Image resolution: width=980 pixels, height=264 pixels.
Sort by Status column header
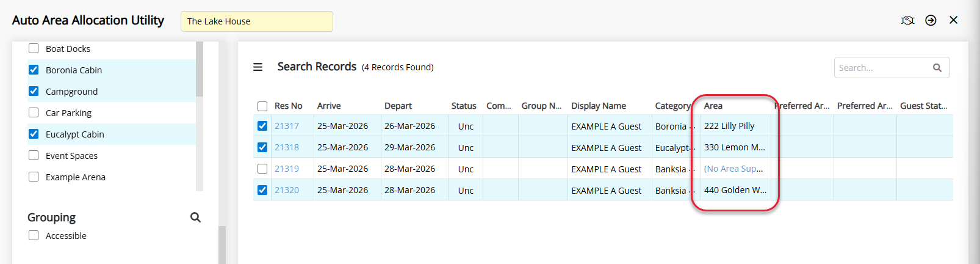(x=464, y=106)
